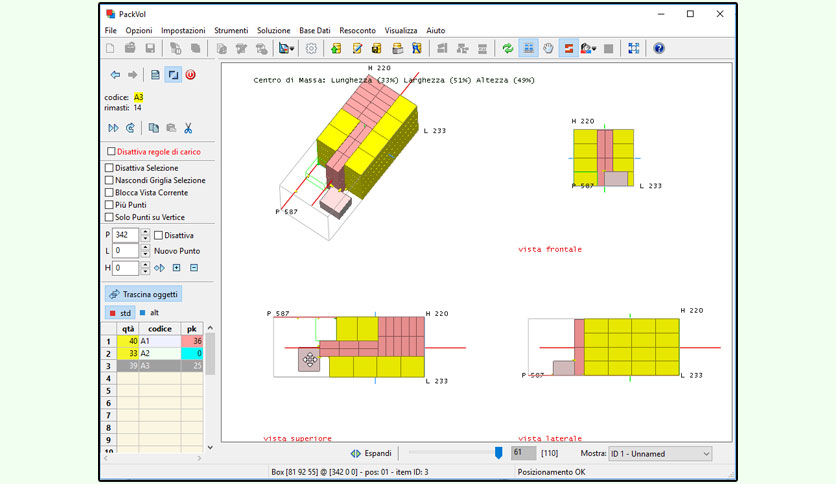
Task: Click the blue step slider handle
Action: 498,453
